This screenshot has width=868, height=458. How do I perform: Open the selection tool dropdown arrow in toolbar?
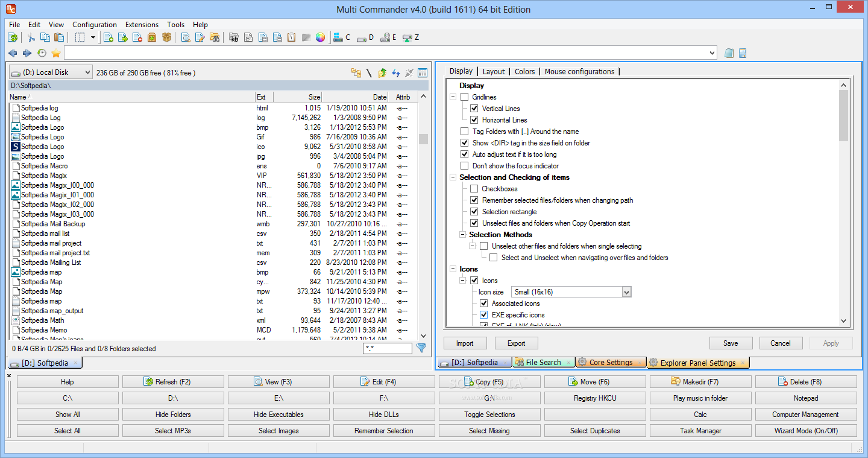93,37
